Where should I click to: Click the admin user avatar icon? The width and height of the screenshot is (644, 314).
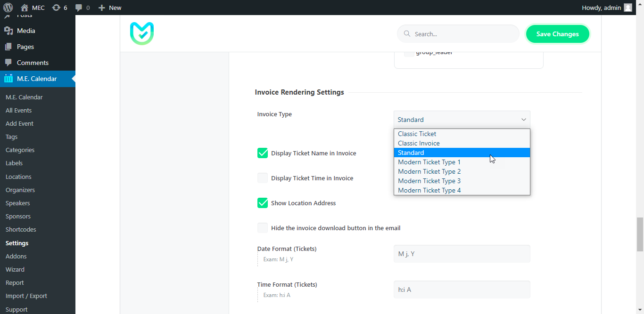[x=627, y=8]
